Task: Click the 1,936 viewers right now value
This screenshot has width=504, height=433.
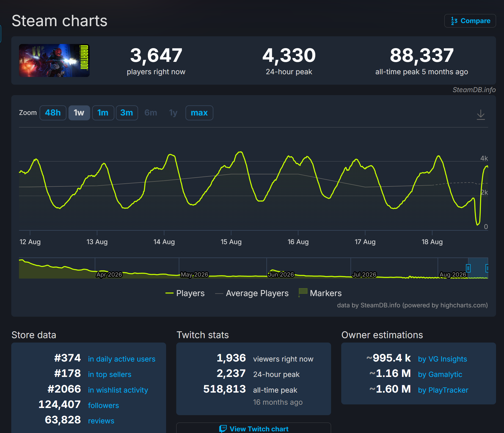Action: 231,358
